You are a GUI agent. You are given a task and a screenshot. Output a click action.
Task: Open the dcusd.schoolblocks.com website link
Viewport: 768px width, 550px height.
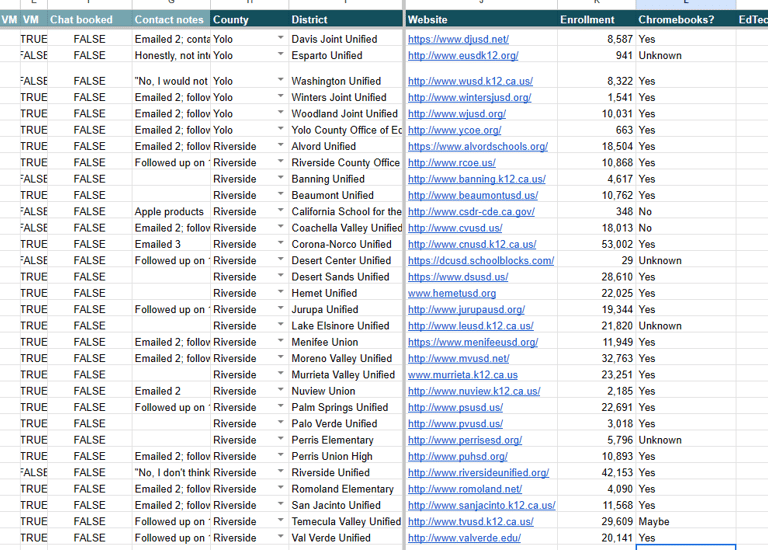pyautogui.click(x=481, y=261)
